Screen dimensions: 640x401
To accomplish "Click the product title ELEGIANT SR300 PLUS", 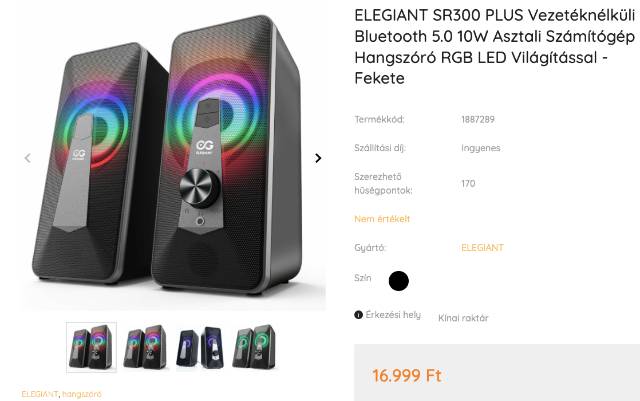I will coord(494,47).
